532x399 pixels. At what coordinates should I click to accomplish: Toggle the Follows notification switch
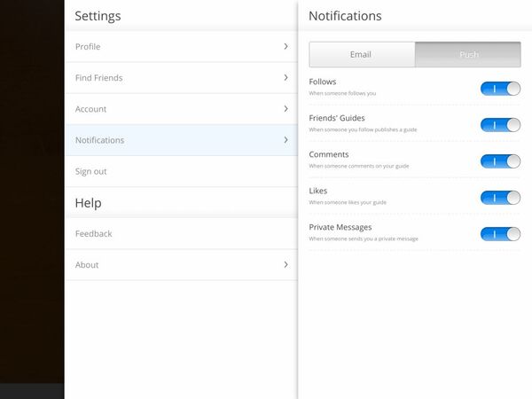(500, 88)
